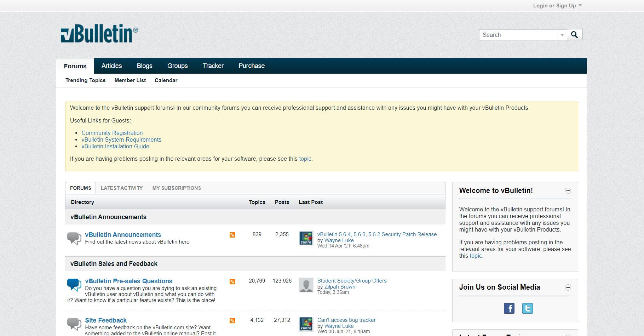Click the speech bubble icon for vBulletin Pre-sales Questions
This screenshot has width=644, height=336.
point(74,285)
